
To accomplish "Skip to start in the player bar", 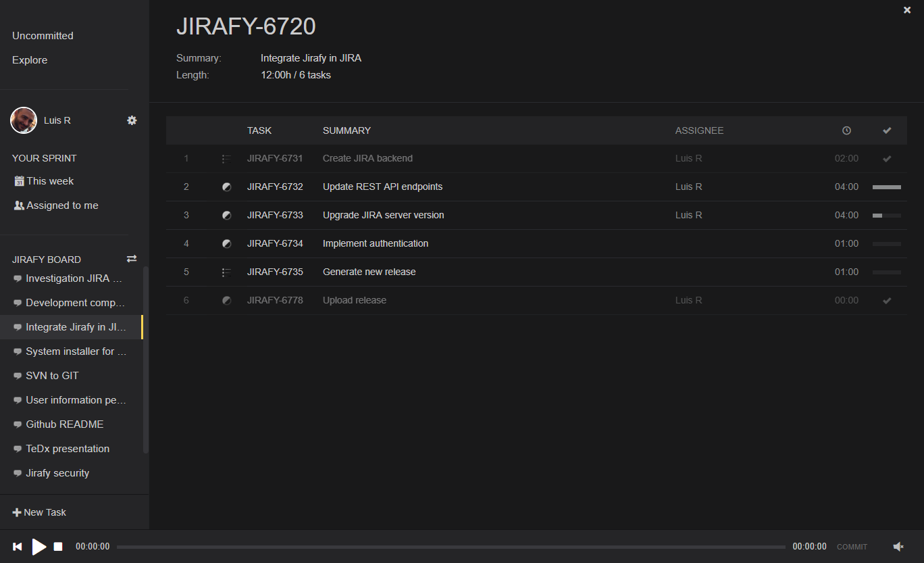I will coord(18,546).
